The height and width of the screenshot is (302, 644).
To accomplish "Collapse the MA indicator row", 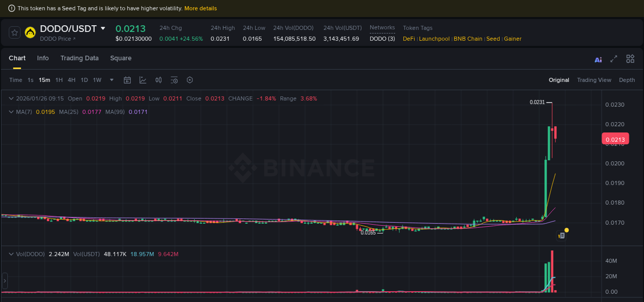I will (11, 111).
